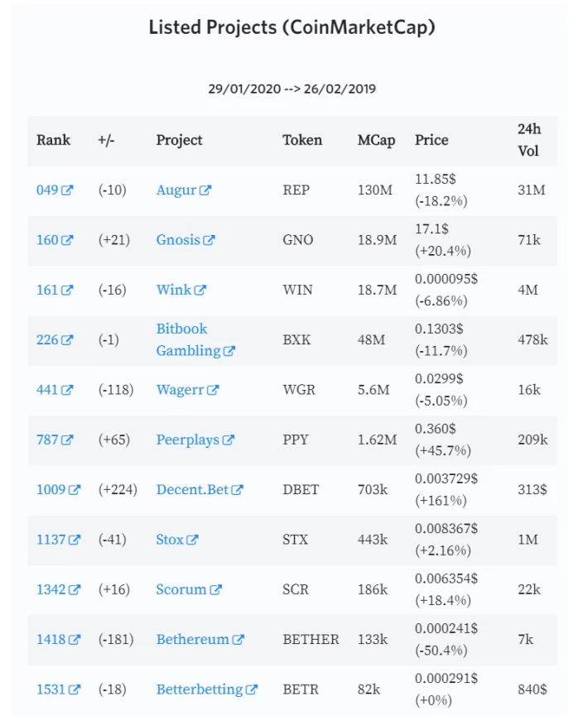Open rank 787 link for Peerplays
Image resolution: width=588 pixels, height=716 pixels.
coord(55,440)
